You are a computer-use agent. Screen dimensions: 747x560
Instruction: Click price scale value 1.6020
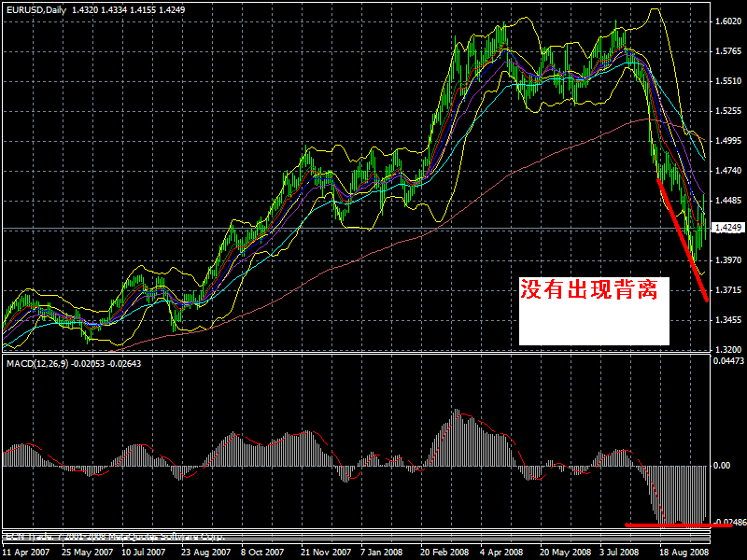tap(728, 21)
